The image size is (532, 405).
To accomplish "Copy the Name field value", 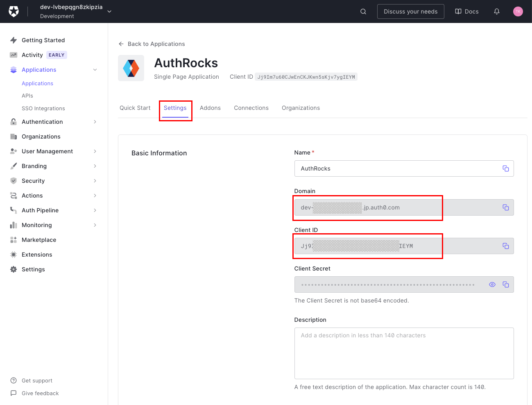I will coord(505,168).
